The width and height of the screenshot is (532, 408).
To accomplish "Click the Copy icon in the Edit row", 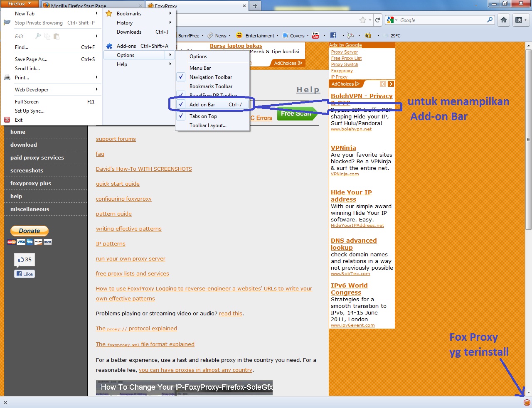I will coord(47,36).
